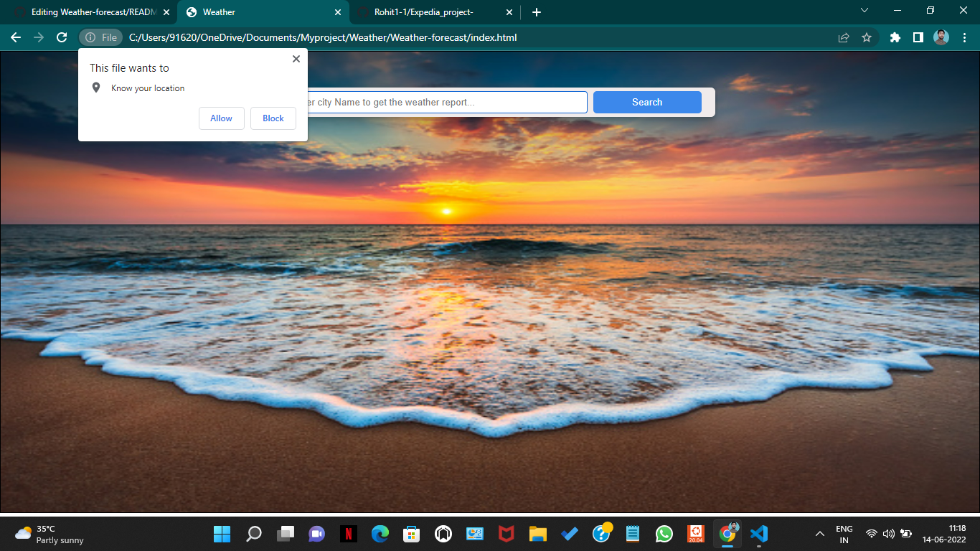
Task: Open Chrome extensions puzzle icon
Action: tap(895, 37)
